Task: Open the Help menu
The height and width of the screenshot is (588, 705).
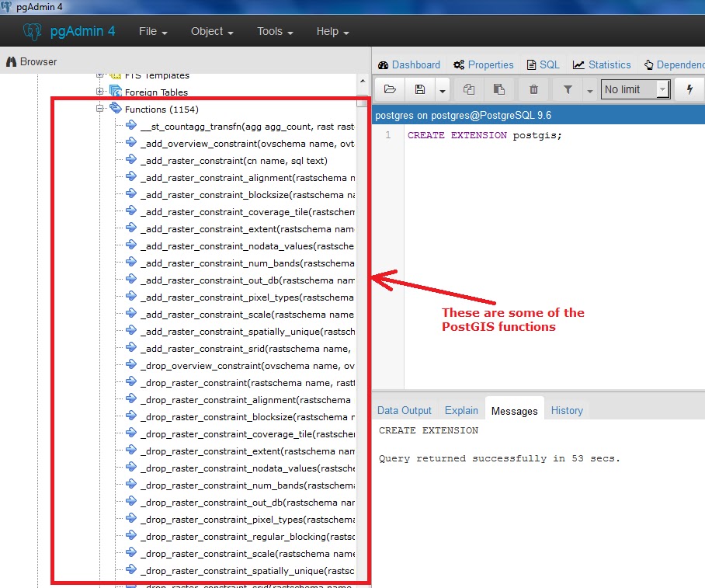Action: click(333, 32)
